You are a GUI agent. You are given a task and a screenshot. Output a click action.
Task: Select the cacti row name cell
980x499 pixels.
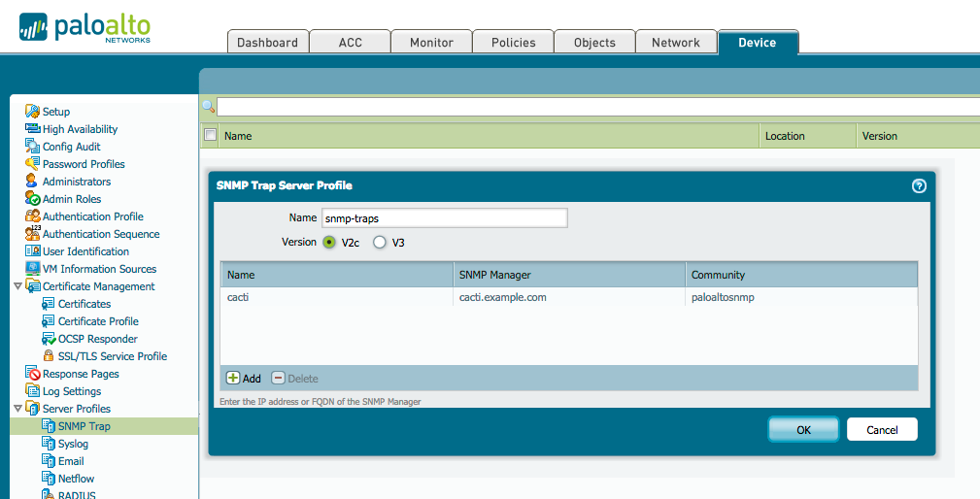[x=337, y=297]
